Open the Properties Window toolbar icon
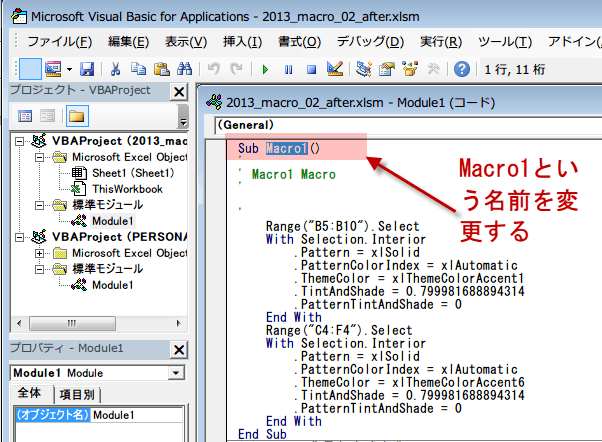This screenshot has width=602, height=442. [x=387, y=69]
